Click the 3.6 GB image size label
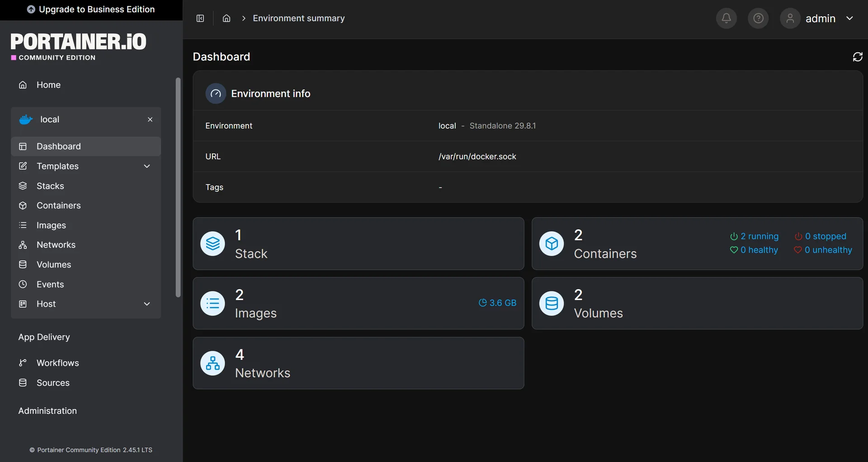 (497, 303)
